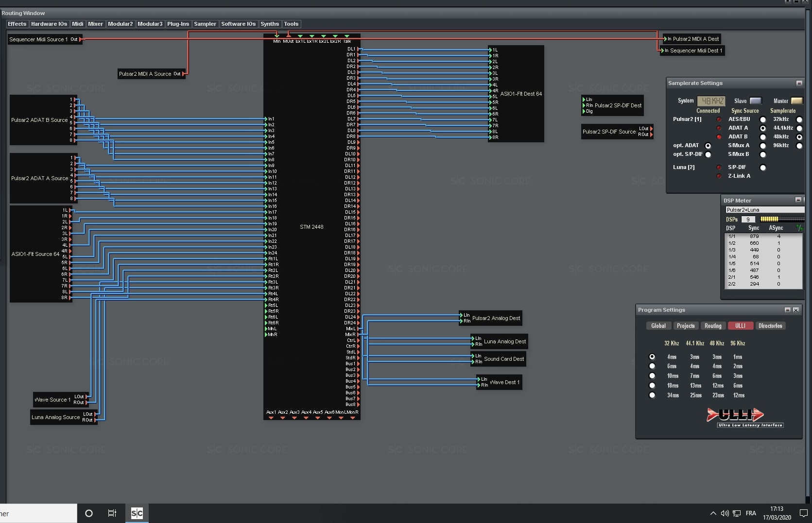
Task: Open the Plug-Ins menu
Action: 178,24
